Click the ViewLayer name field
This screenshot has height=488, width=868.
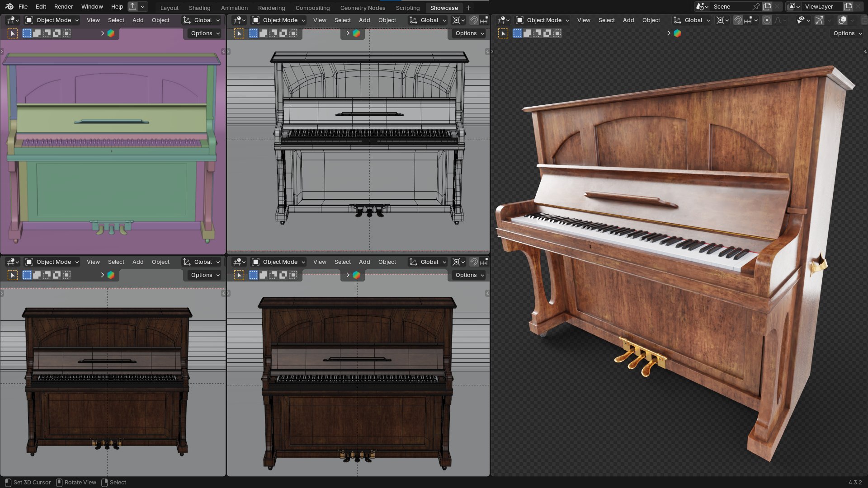pos(822,6)
